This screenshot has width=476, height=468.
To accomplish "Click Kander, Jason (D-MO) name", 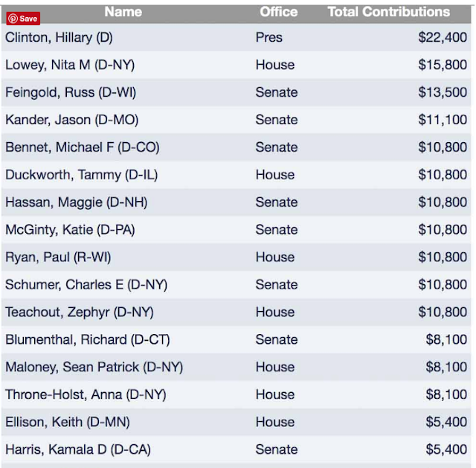I will 71,120.
